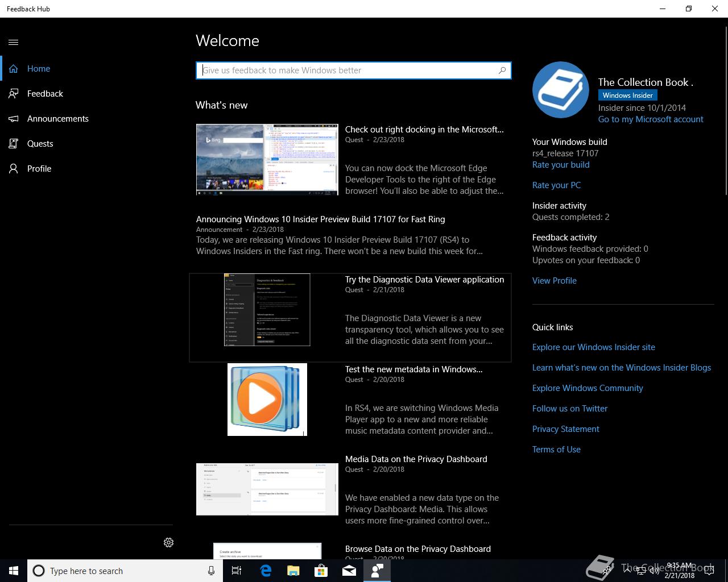Click Explore Windows Community link
This screenshot has width=728, height=582.
(588, 388)
